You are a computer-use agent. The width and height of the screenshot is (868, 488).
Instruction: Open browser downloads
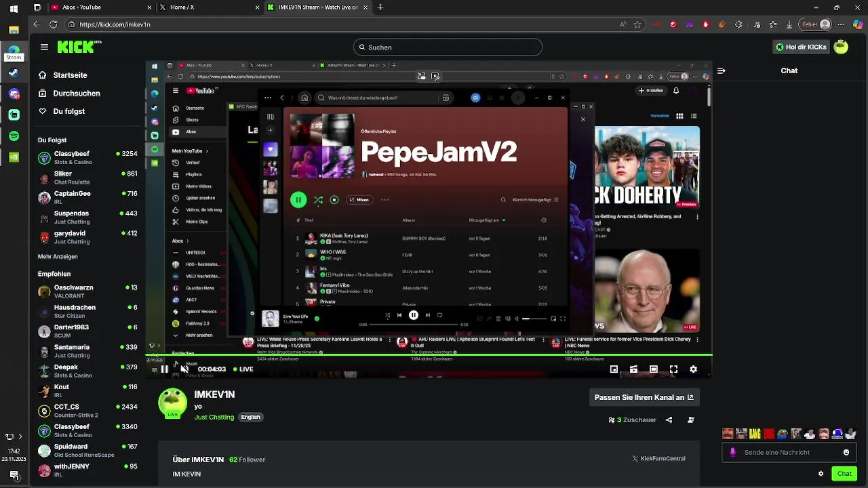pyautogui.click(x=789, y=24)
